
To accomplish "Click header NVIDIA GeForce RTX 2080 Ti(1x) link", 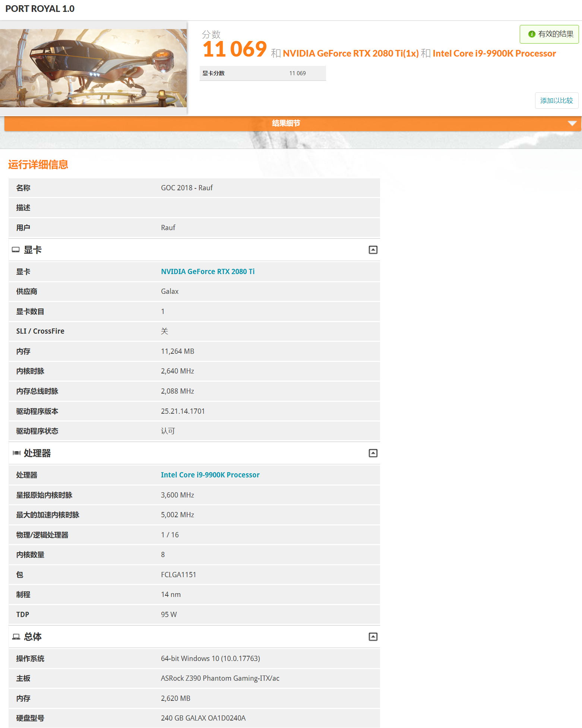I will pos(351,54).
